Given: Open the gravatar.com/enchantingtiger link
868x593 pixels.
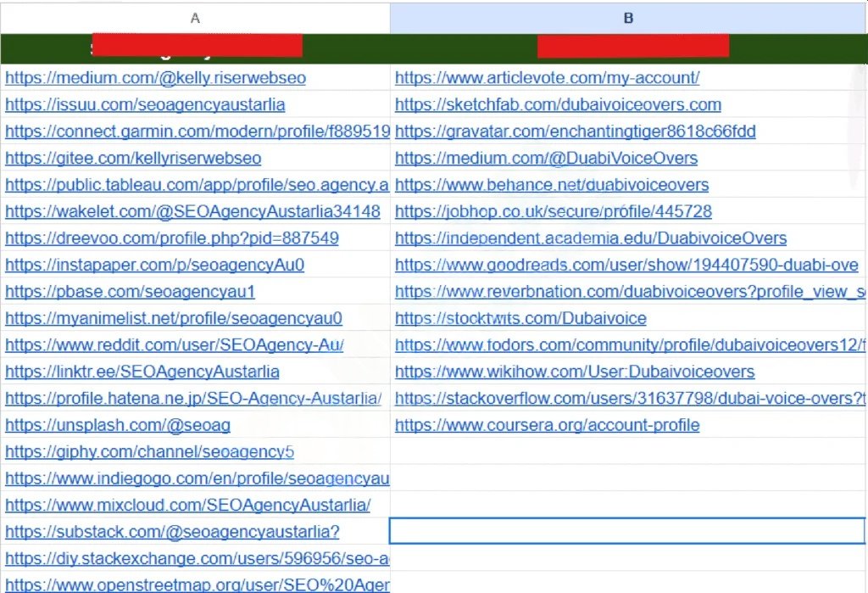Looking at the screenshot, I should point(576,131).
